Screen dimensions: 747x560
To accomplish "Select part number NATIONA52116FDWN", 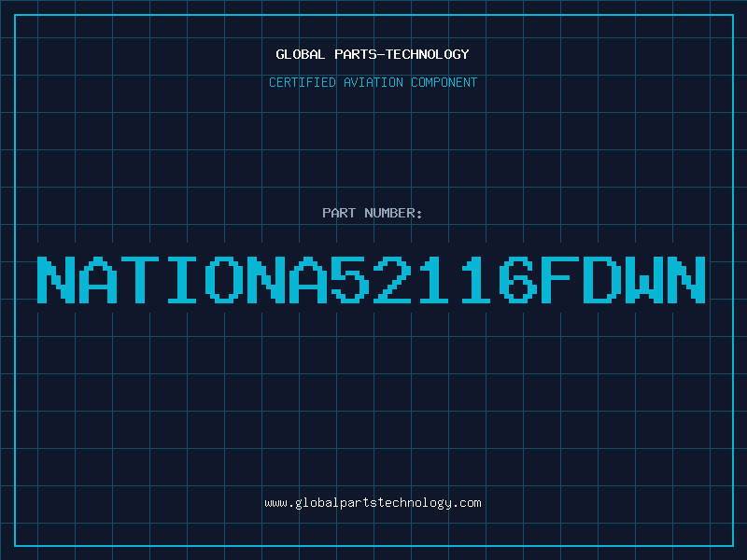I will (x=371, y=280).
